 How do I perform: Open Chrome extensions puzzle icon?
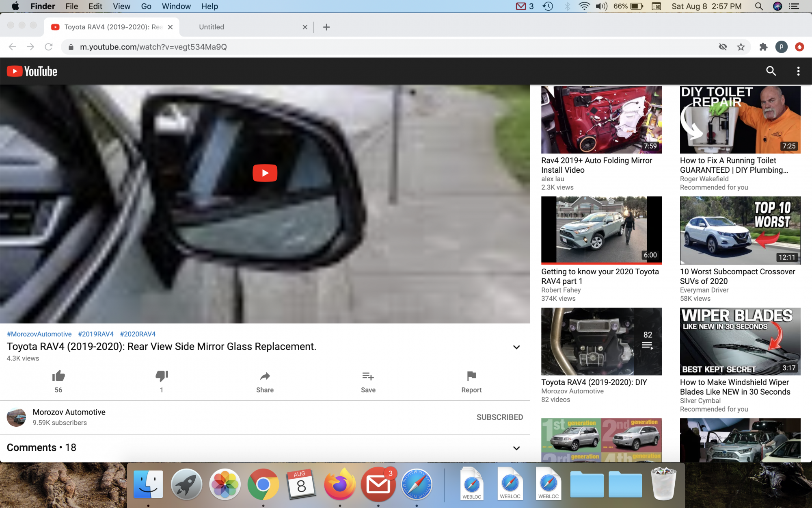(x=763, y=47)
